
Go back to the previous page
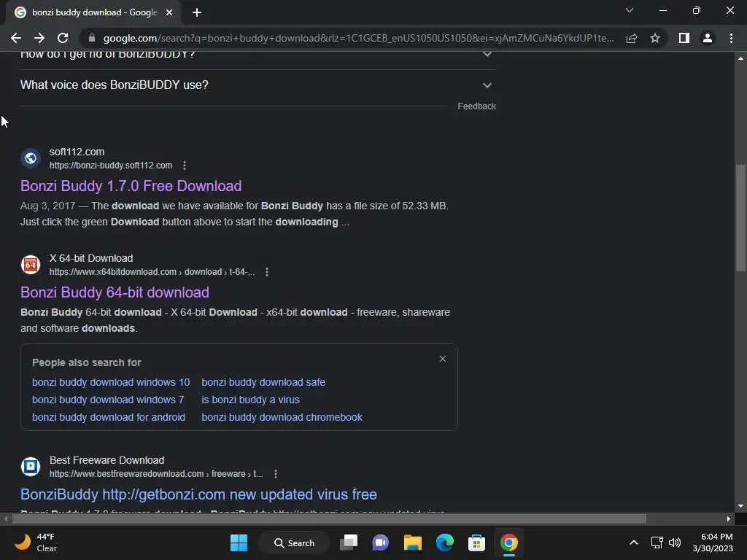(x=16, y=38)
